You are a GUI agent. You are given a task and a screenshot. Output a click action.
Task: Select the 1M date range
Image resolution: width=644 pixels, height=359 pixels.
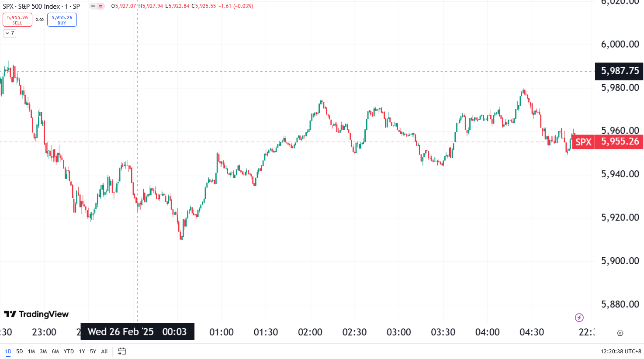tap(31, 351)
